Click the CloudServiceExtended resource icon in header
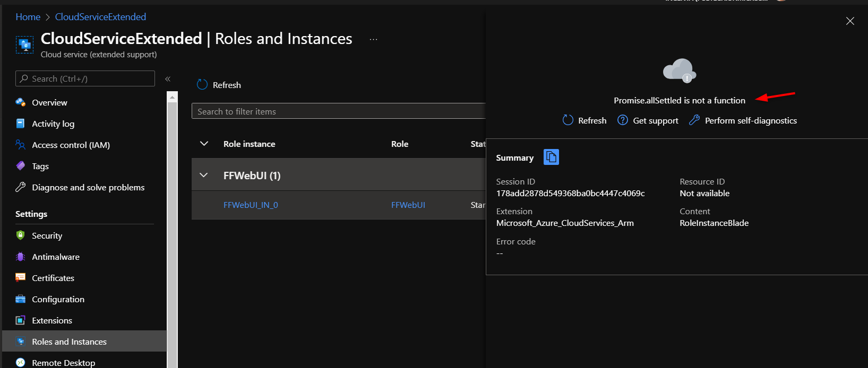This screenshot has width=868, height=368. [x=25, y=45]
